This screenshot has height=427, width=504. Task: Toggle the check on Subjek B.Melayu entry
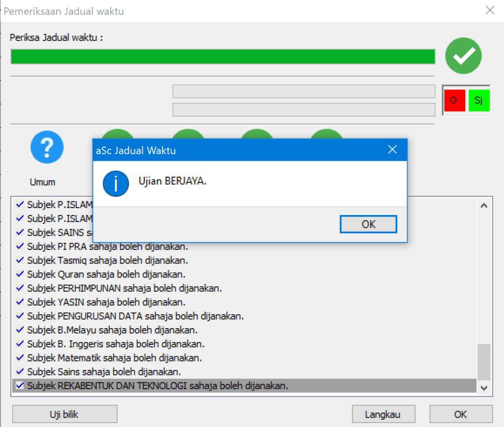[x=20, y=330]
